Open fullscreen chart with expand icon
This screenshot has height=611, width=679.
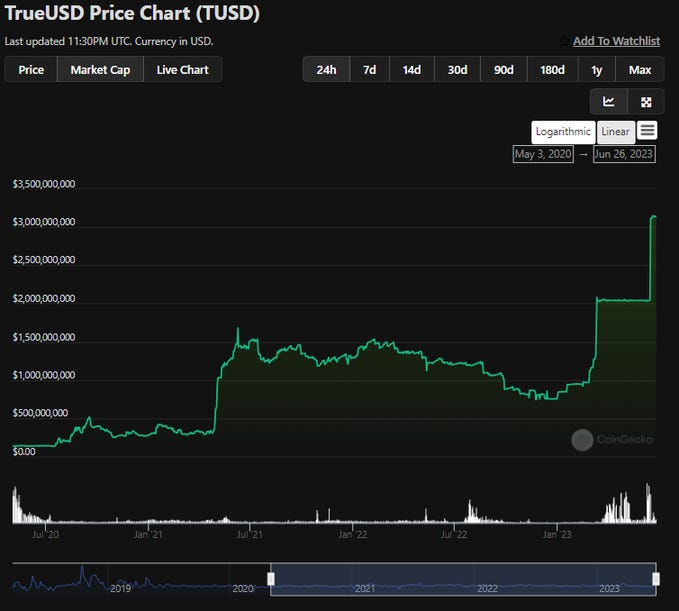coord(646,102)
